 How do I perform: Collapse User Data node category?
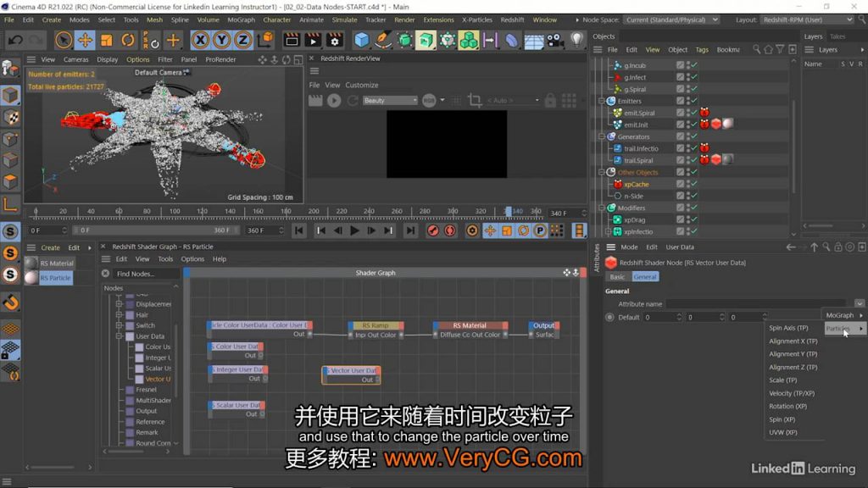[x=119, y=335]
